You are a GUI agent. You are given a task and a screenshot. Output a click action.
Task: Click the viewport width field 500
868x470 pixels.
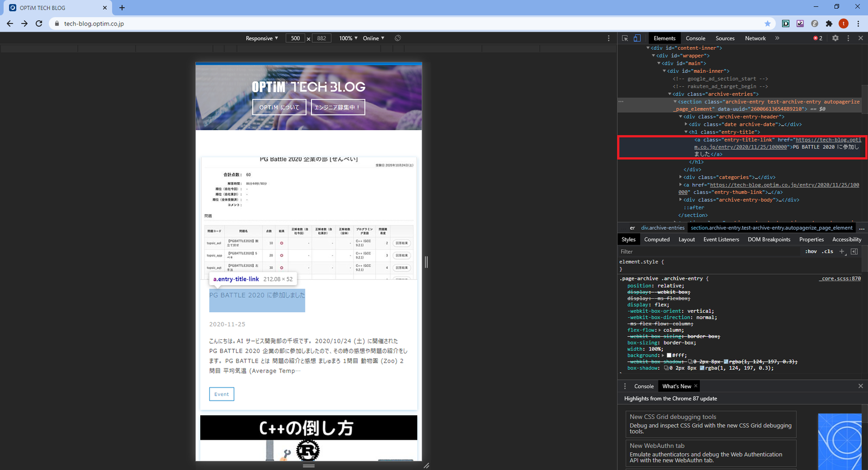click(x=295, y=38)
